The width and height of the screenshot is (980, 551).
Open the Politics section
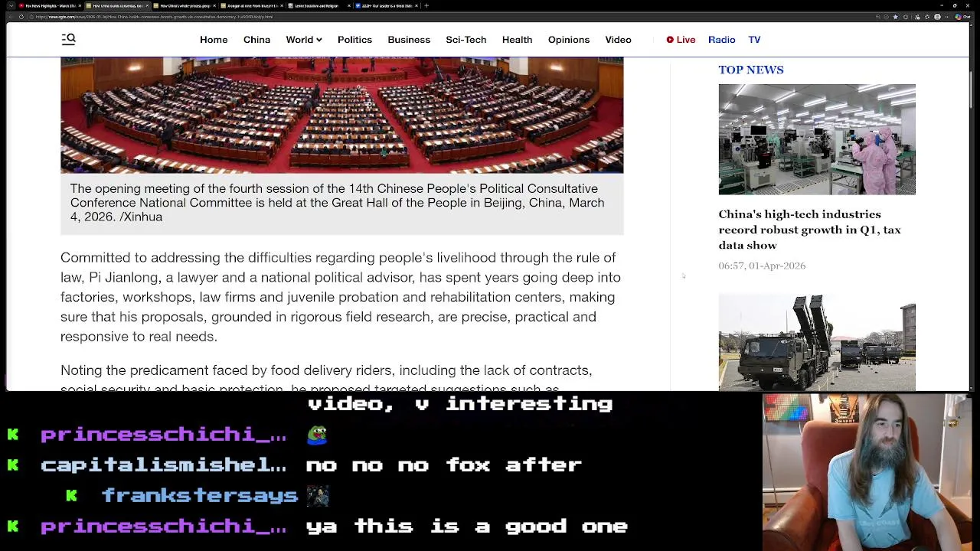[x=354, y=40]
